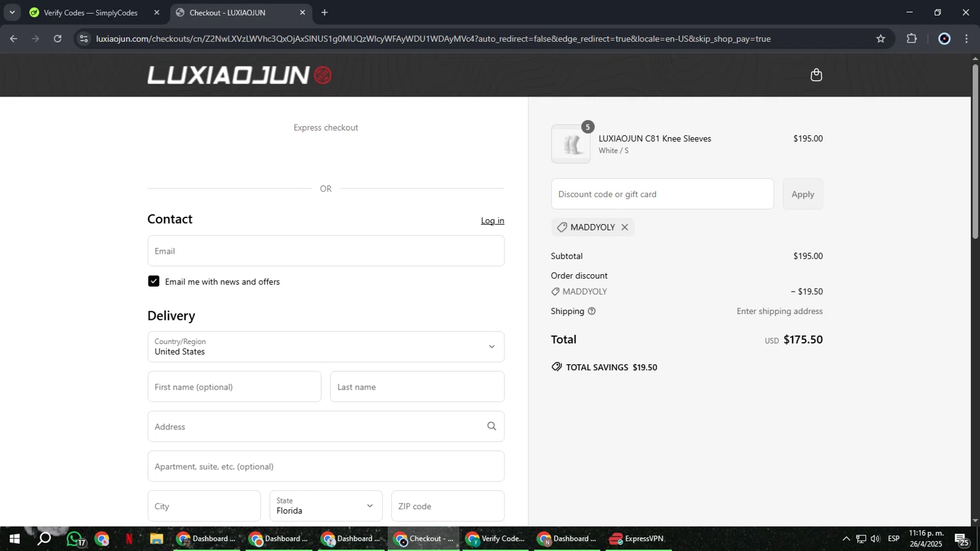Click the Log in link
The width and height of the screenshot is (980, 551).
[493, 221]
